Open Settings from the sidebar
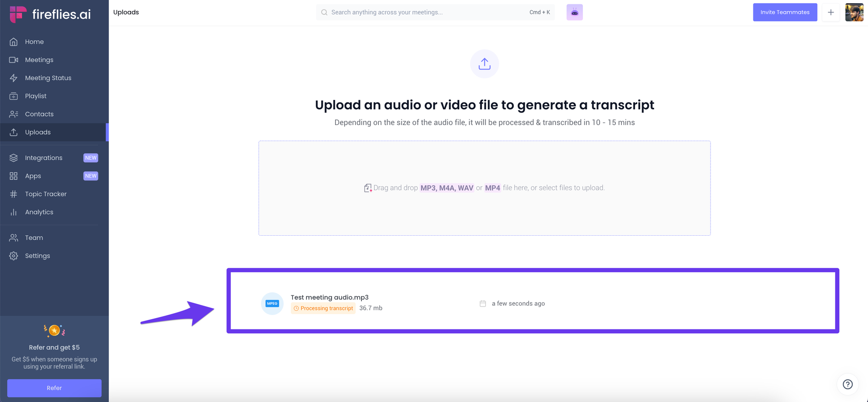Viewport: 868px width, 402px height. [x=37, y=256]
